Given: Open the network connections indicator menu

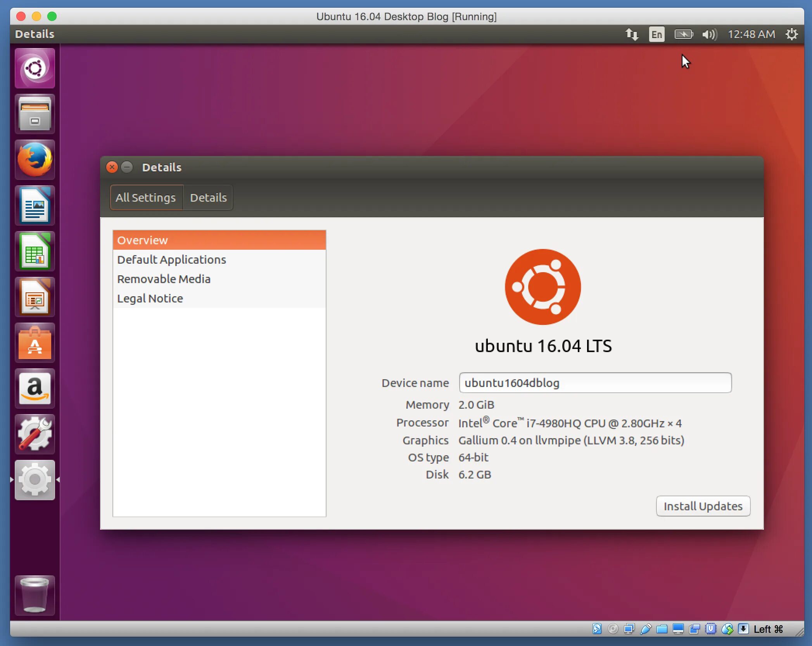Looking at the screenshot, I should [632, 35].
